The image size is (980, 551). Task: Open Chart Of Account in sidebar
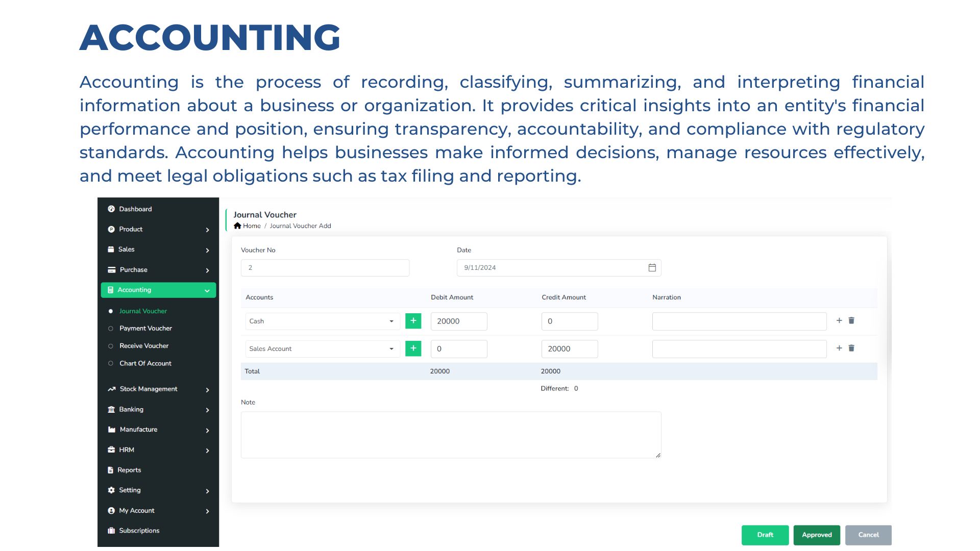coord(145,363)
